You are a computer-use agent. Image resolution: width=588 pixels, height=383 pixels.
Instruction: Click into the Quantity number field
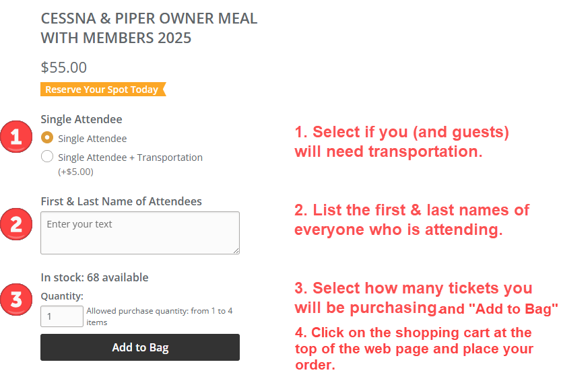tap(62, 316)
